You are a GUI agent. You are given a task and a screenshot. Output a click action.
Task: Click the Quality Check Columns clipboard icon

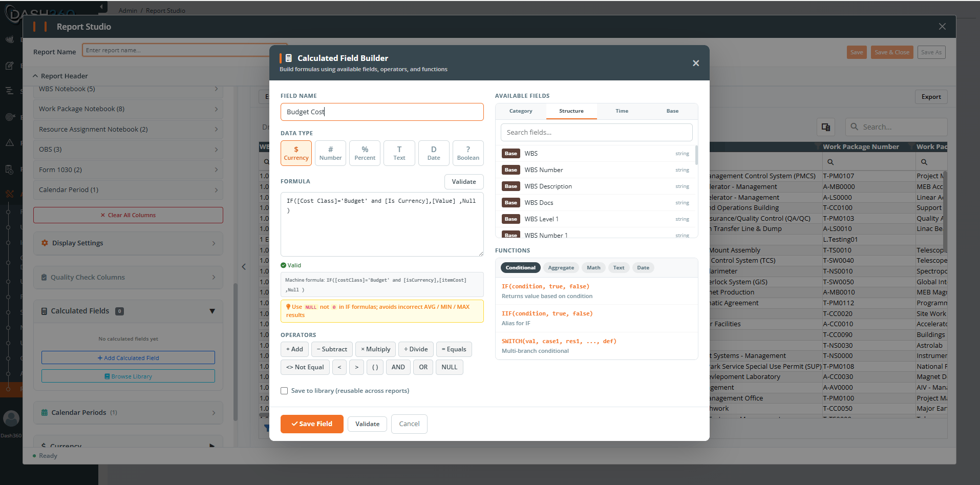pos(44,277)
